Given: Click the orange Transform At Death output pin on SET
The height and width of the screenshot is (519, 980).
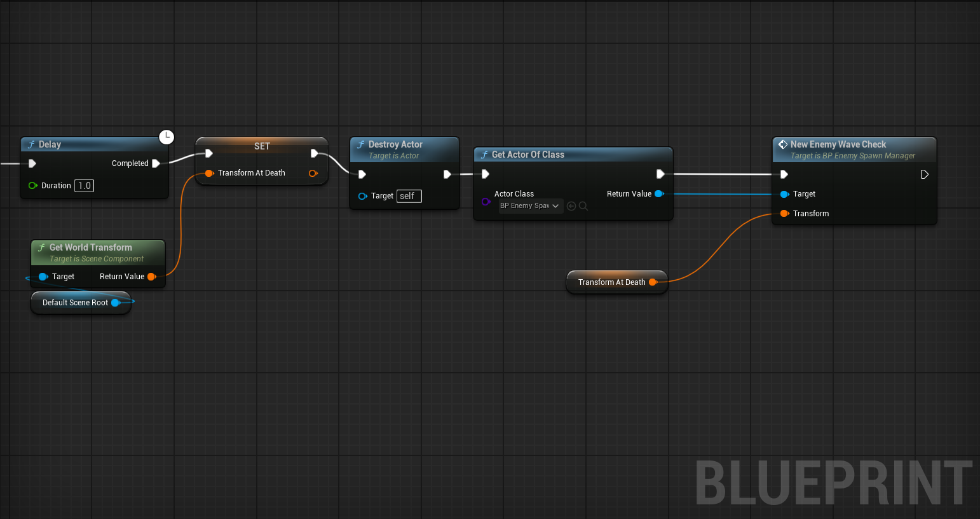Looking at the screenshot, I should click(x=313, y=173).
